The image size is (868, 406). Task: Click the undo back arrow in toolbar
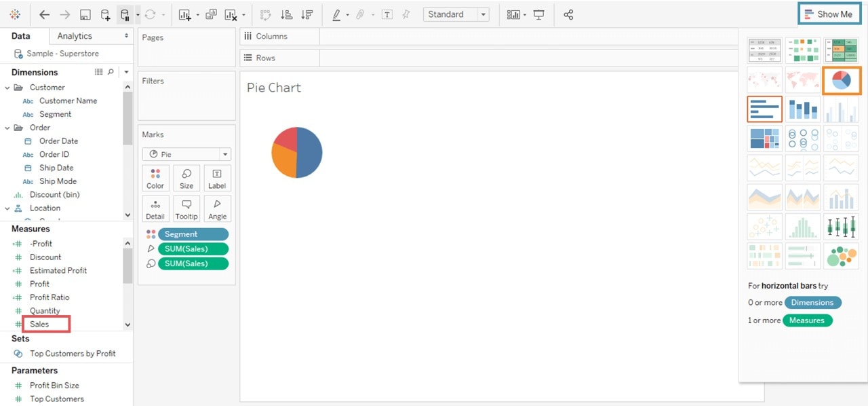(44, 14)
